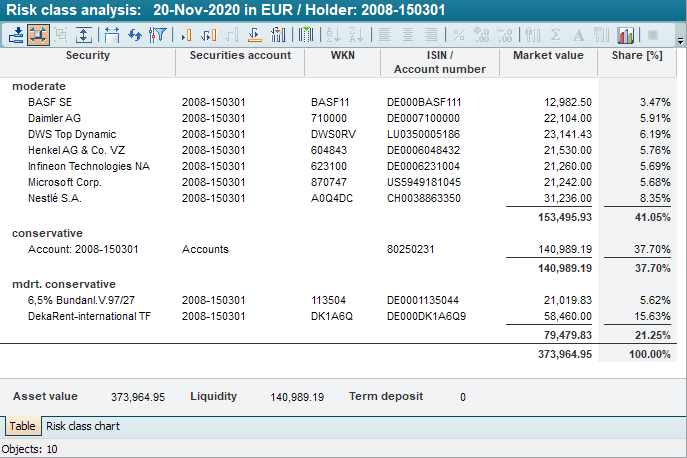The image size is (687, 458).
Task: Select the mdrt. conservative group heading
Action: tap(64, 284)
